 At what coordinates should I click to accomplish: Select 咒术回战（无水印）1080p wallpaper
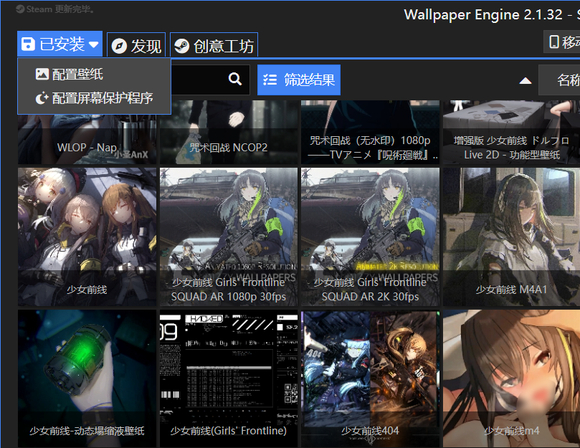pos(370,132)
